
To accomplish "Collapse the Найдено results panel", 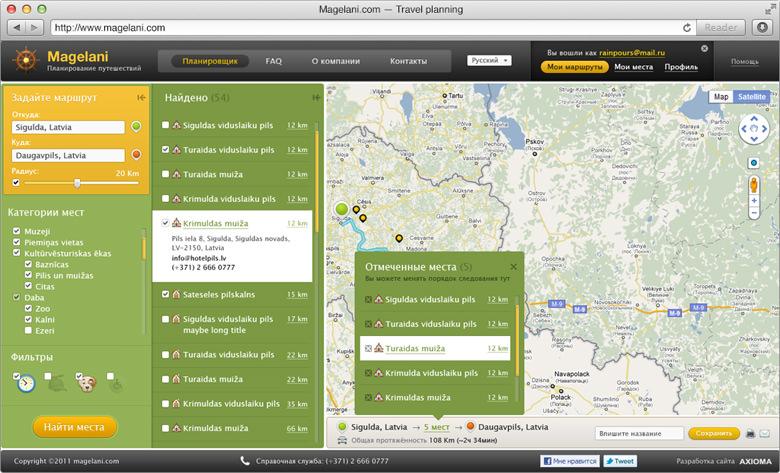I will point(316,98).
